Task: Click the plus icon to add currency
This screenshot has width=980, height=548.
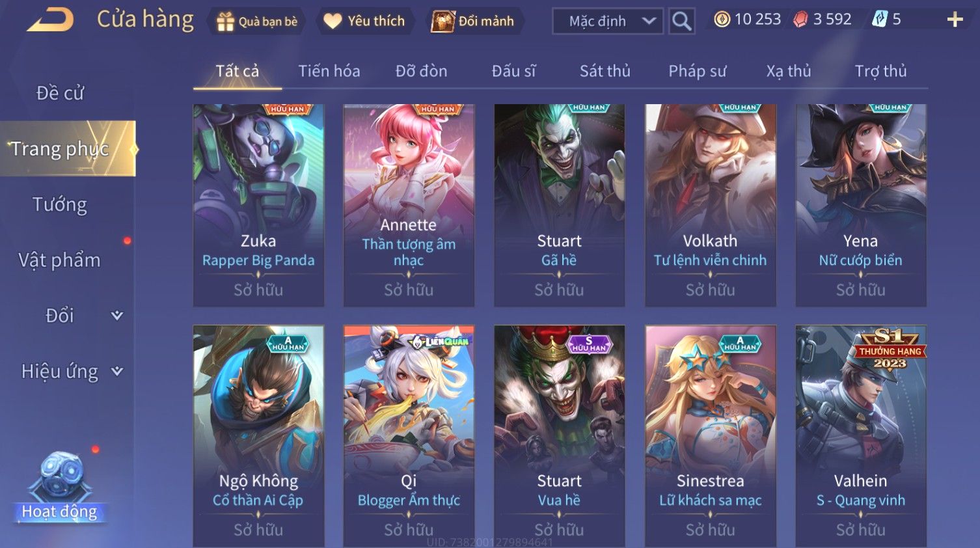Action: pos(955,20)
